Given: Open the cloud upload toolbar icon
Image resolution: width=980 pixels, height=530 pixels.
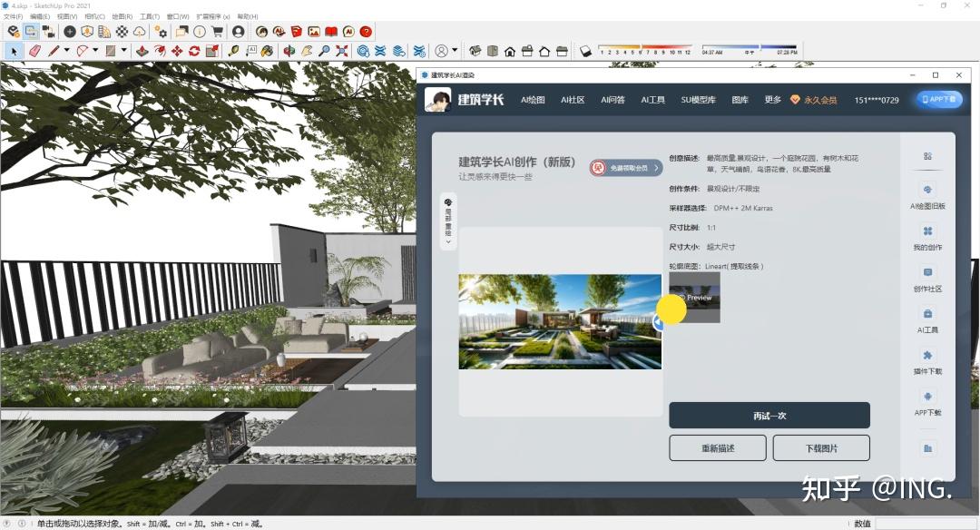Looking at the screenshot, I should [140, 31].
